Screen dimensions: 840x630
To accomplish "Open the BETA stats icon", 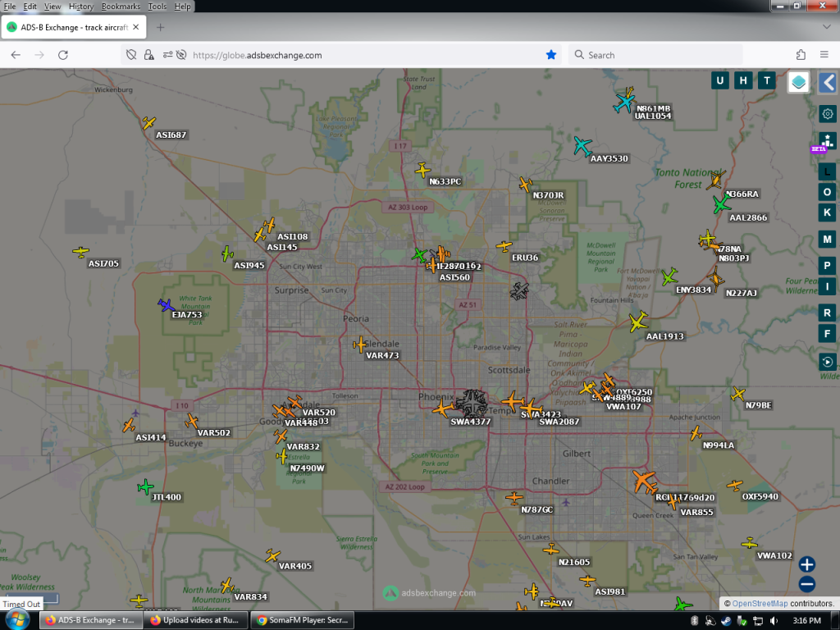I will pos(827,142).
